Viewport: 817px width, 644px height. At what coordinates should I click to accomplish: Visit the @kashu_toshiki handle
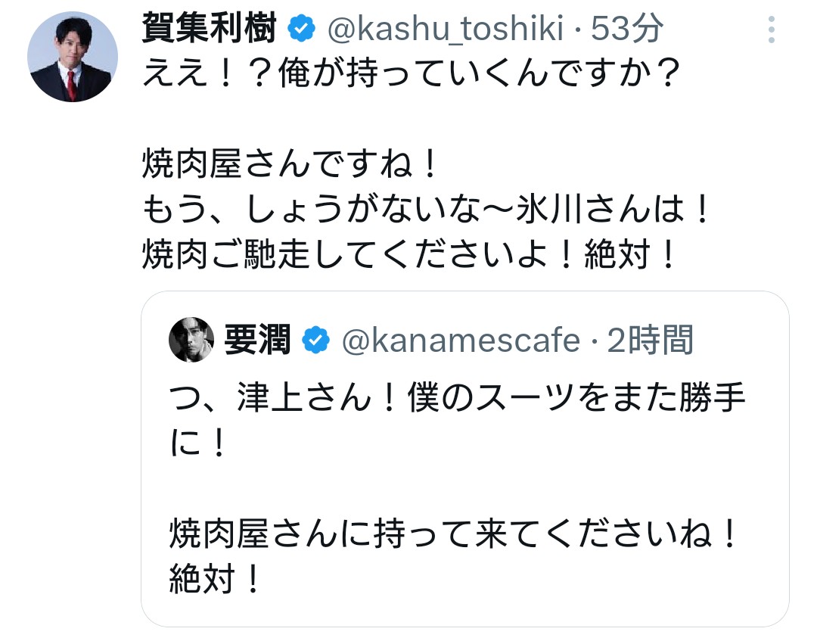445,30
